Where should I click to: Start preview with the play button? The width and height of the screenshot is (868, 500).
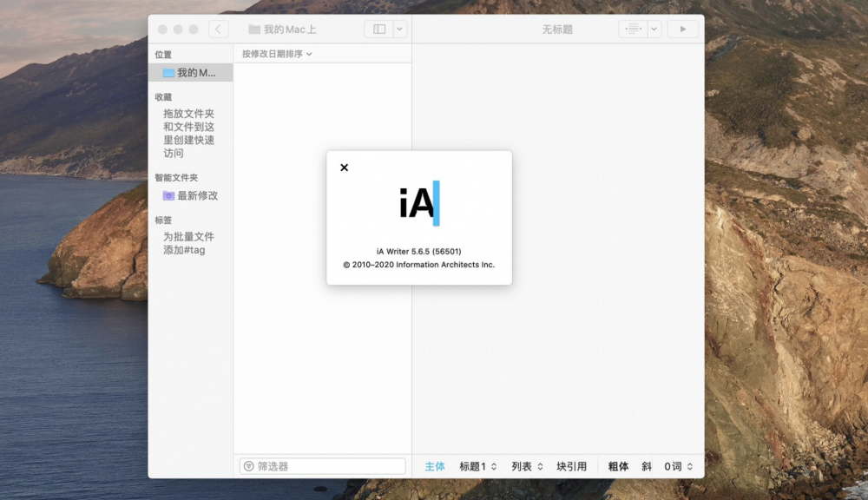click(682, 29)
